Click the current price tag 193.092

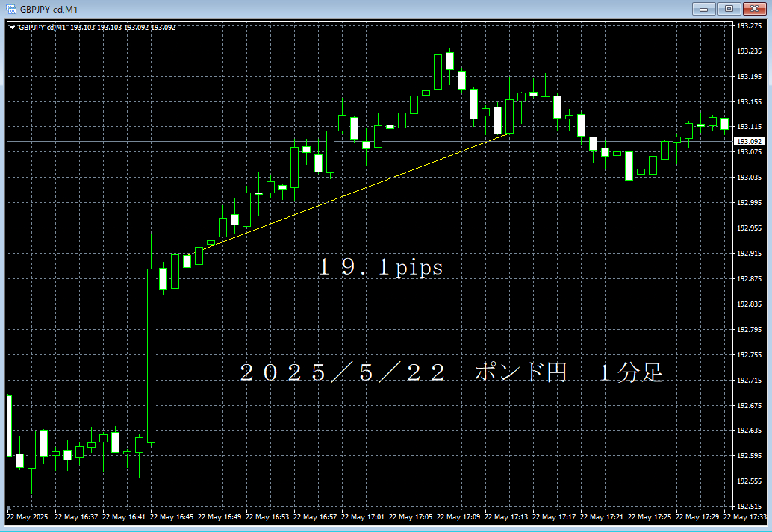coord(749,142)
